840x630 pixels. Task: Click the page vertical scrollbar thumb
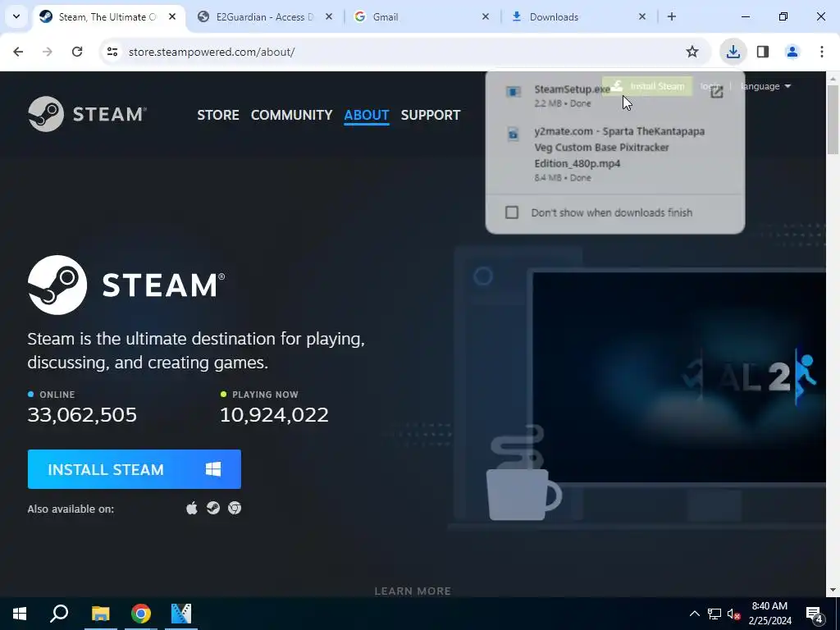pyautogui.click(x=832, y=119)
